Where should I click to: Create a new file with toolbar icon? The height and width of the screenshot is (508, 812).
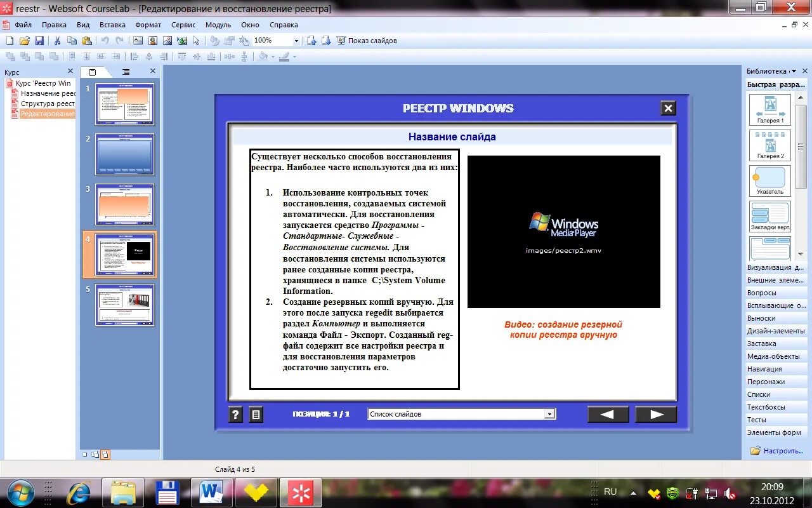pos(10,41)
